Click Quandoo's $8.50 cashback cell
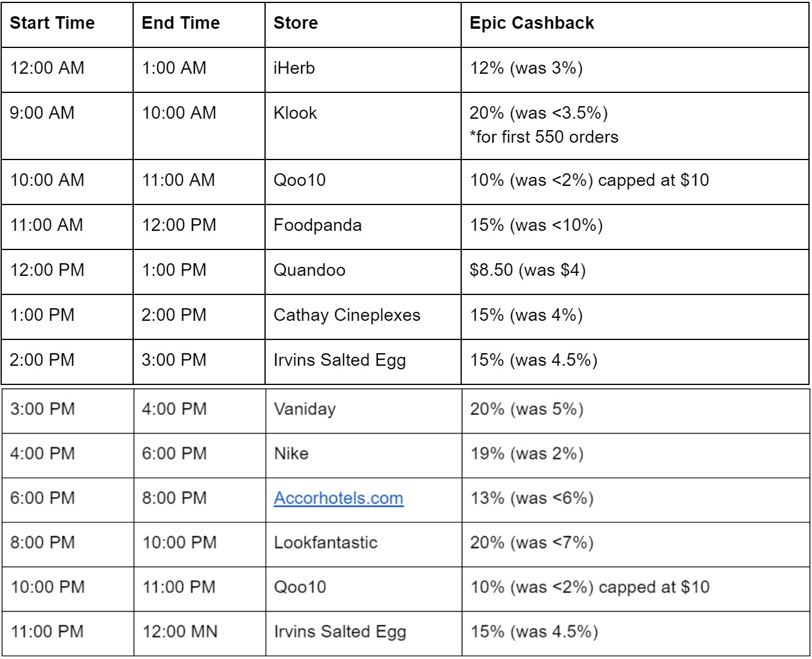The image size is (812, 659). 635,271
